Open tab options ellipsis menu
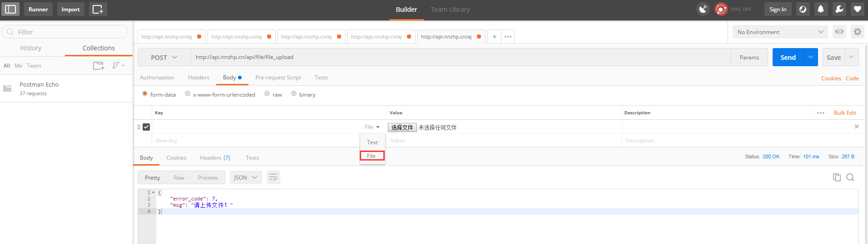Screen dimensions: 868x244 point(508,37)
